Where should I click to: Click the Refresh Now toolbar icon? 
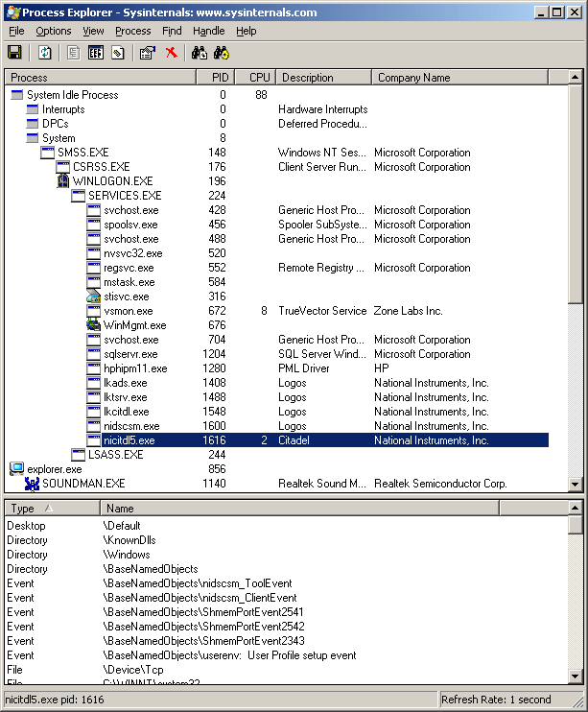tap(44, 53)
